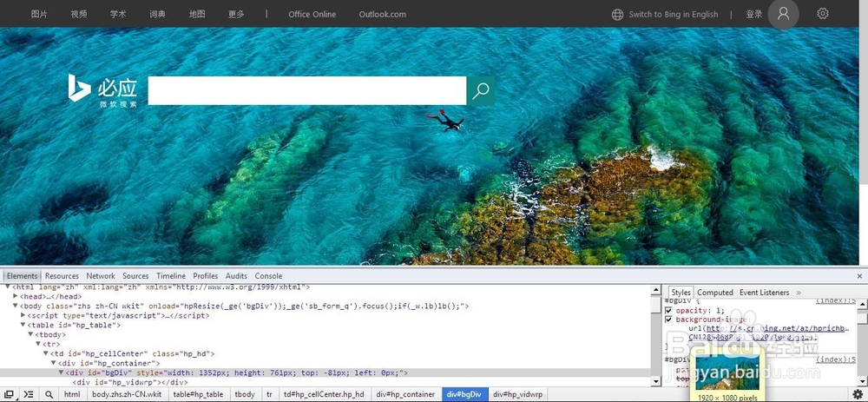
Task: Open the settings gear in Bing header
Action: click(x=823, y=14)
